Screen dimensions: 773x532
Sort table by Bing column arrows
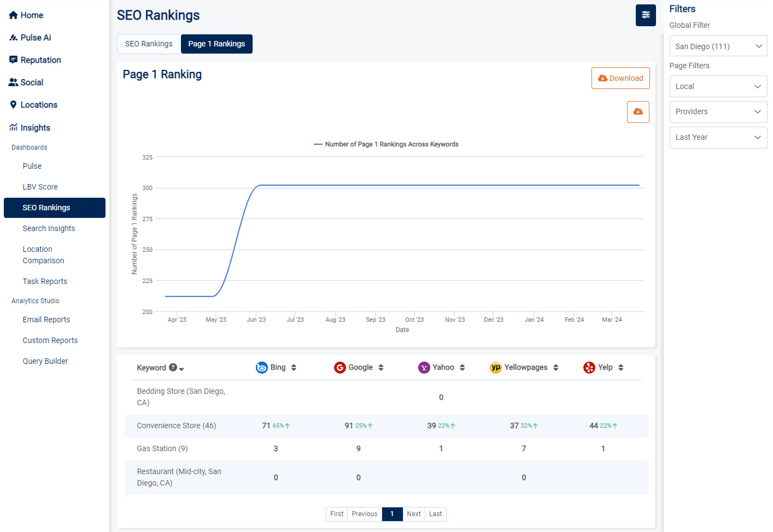[x=294, y=368]
